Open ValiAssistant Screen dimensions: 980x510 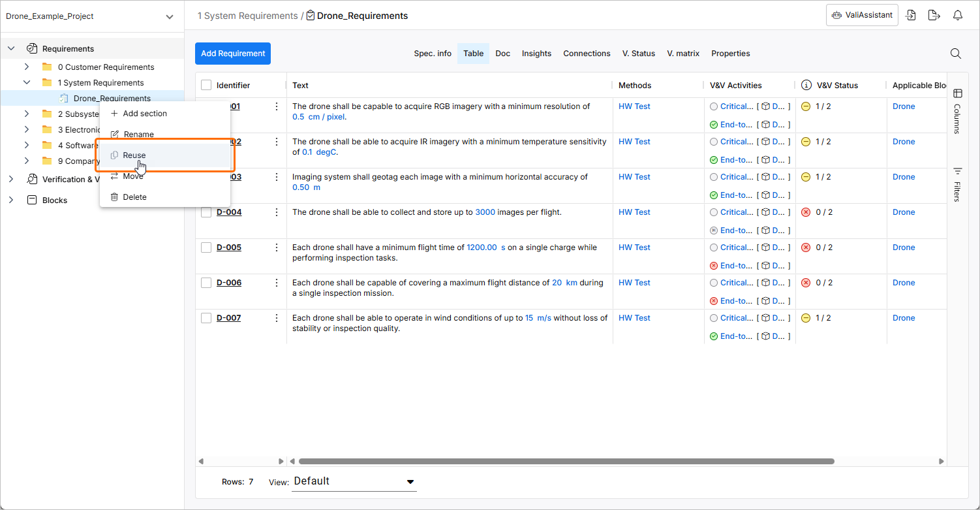click(x=862, y=15)
